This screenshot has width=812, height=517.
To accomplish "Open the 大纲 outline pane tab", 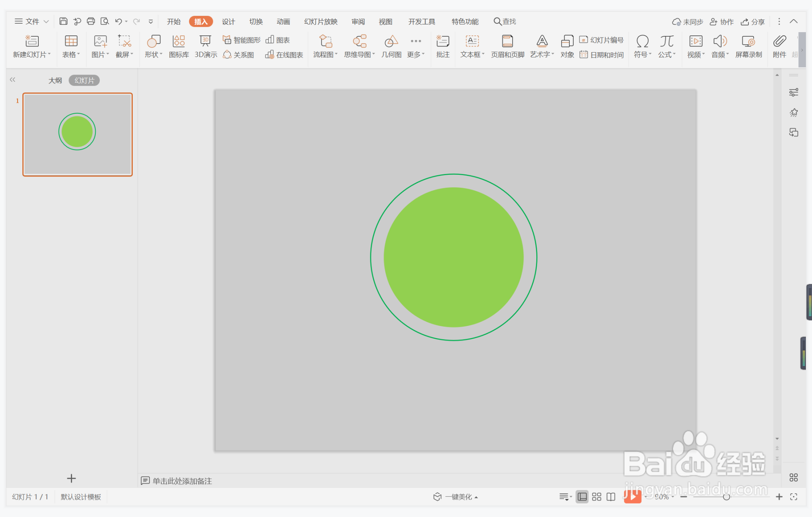I will (x=55, y=80).
